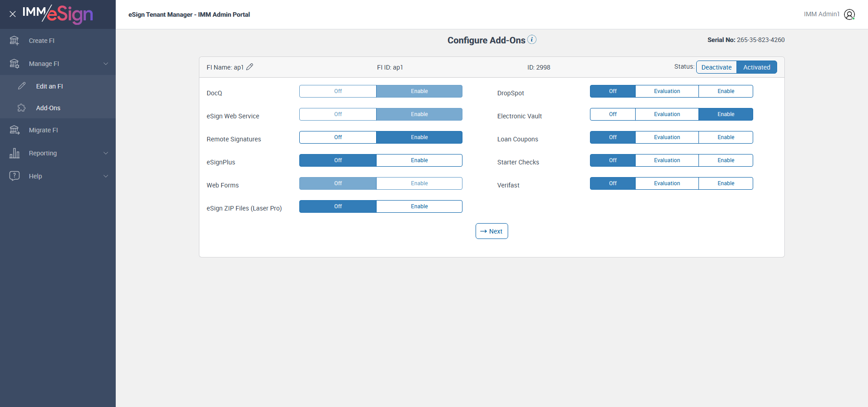Set Loan Coupons to Off
The image size is (868, 407).
pos(613,137)
